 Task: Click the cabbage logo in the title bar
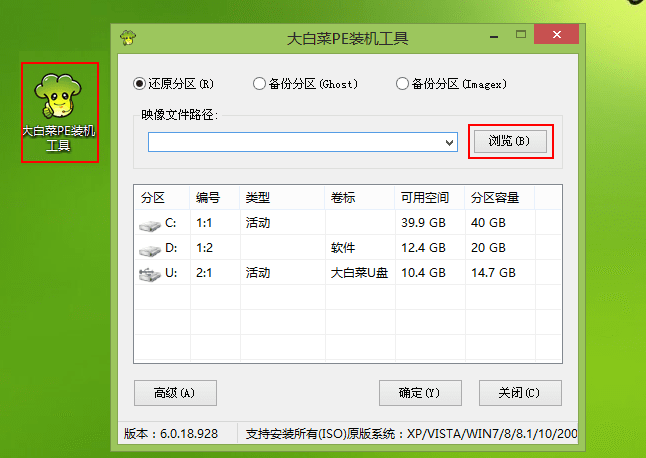128,38
